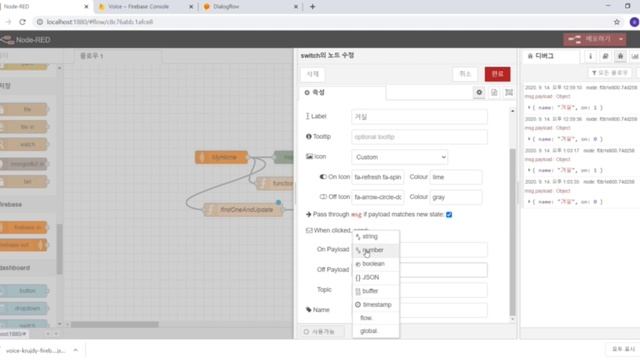Viewport: 640px width, 360px height.
Task: Select the 속성 properties tab
Action: pos(342,93)
